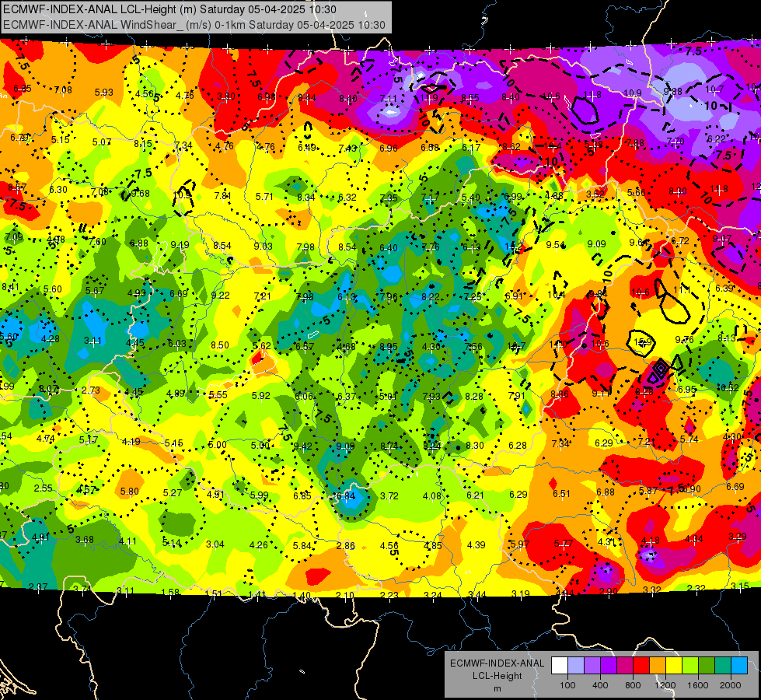Click the 400 label under the legend scale
Image resolution: width=761 pixels, height=700 pixels.
[x=600, y=685]
